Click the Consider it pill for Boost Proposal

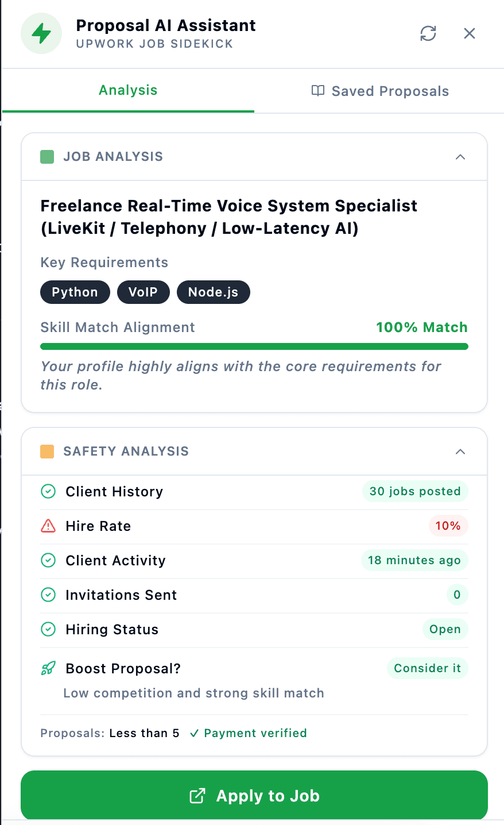click(427, 668)
